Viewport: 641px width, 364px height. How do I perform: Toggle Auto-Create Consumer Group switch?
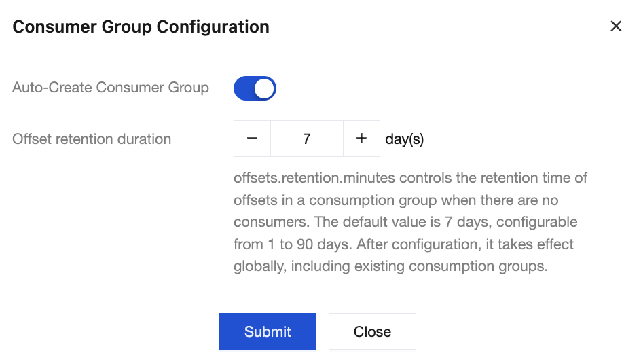(255, 88)
